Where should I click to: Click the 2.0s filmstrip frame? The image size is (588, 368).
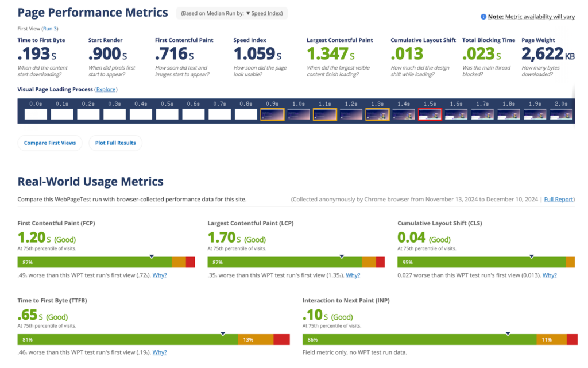coord(561,114)
